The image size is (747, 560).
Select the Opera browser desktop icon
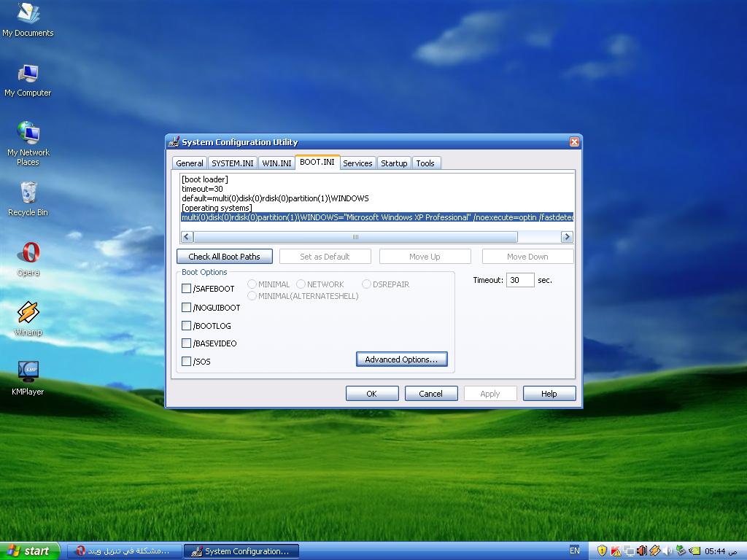click(x=28, y=259)
